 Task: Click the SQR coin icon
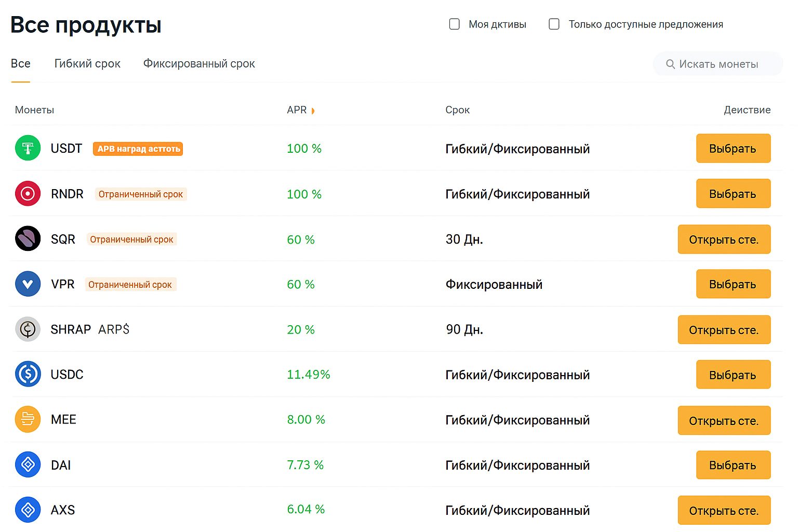tap(28, 239)
